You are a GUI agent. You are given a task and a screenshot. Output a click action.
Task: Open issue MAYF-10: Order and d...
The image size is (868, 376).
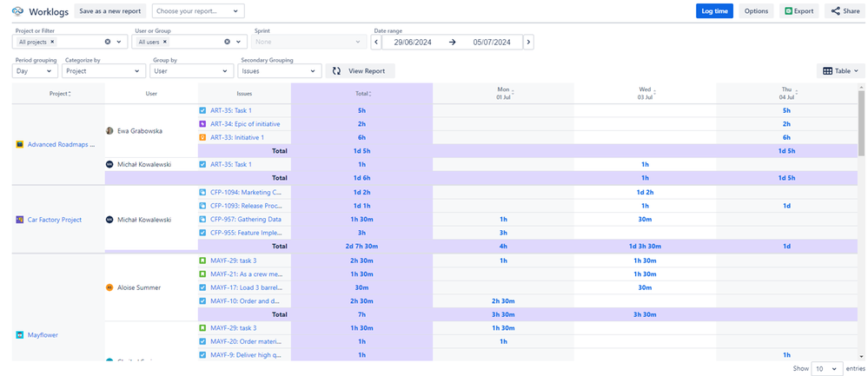(x=245, y=300)
